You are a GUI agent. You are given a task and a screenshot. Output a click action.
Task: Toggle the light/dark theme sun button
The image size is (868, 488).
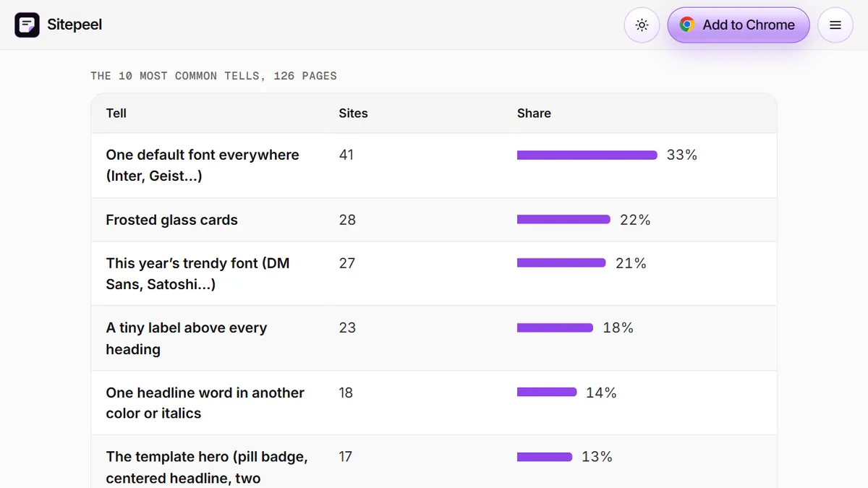pos(642,25)
